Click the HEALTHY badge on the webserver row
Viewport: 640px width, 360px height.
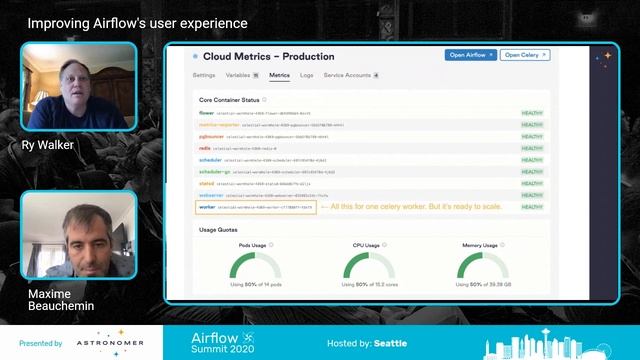pyautogui.click(x=532, y=196)
